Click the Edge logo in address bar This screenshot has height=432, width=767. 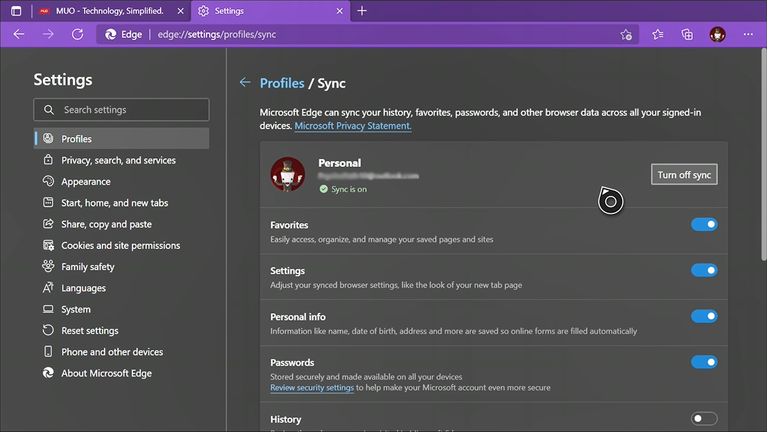click(111, 34)
